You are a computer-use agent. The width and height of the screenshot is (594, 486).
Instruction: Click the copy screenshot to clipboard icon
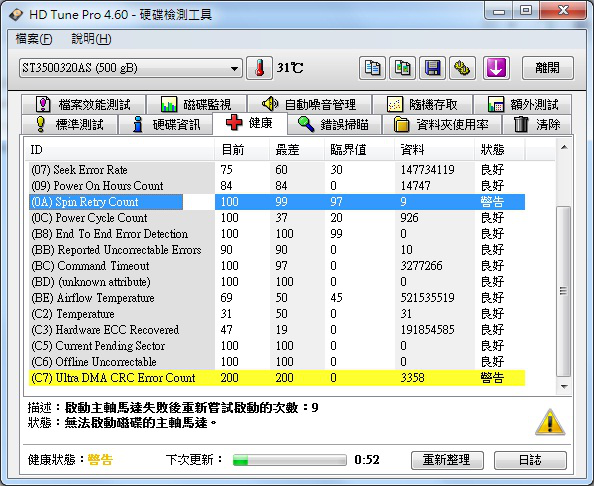coord(402,68)
